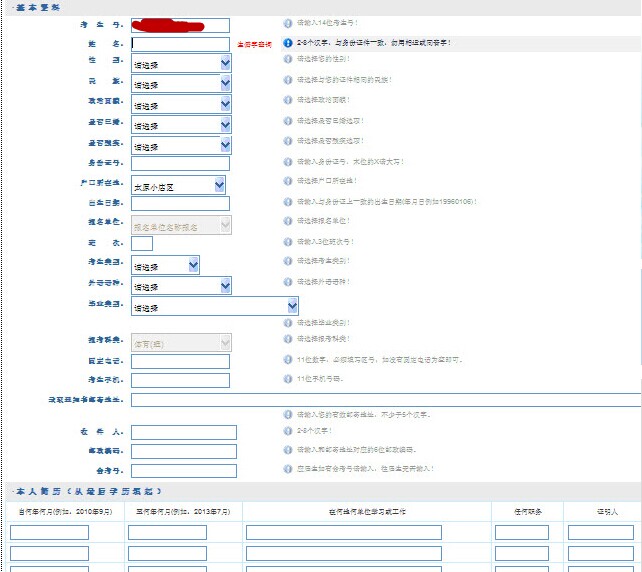Image resolution: width=642 pixels, height=572 pixels.
Task: Expand the wide 毕业类别 dropdown
Action: [x=215, y=306]
